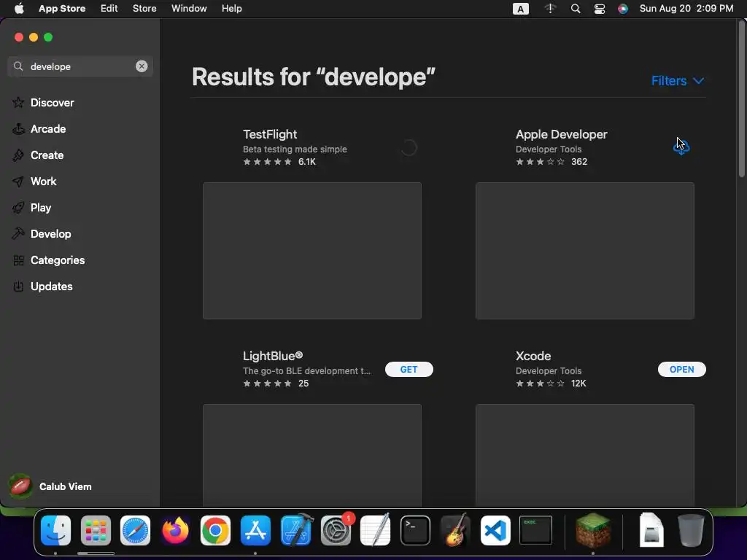Image resolution: width=747 pixels, height=560 pixels.
Task: Click OPEN button for Xcode
Action: pos(681,370)
